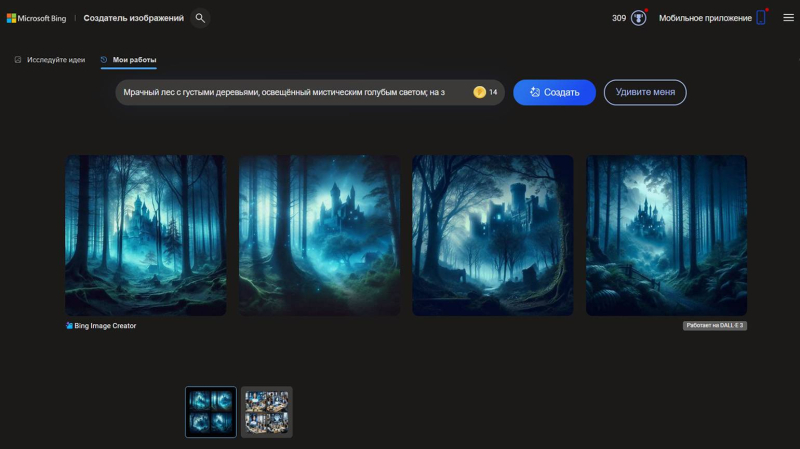Click the Удивите меня button

click(645, 92)
